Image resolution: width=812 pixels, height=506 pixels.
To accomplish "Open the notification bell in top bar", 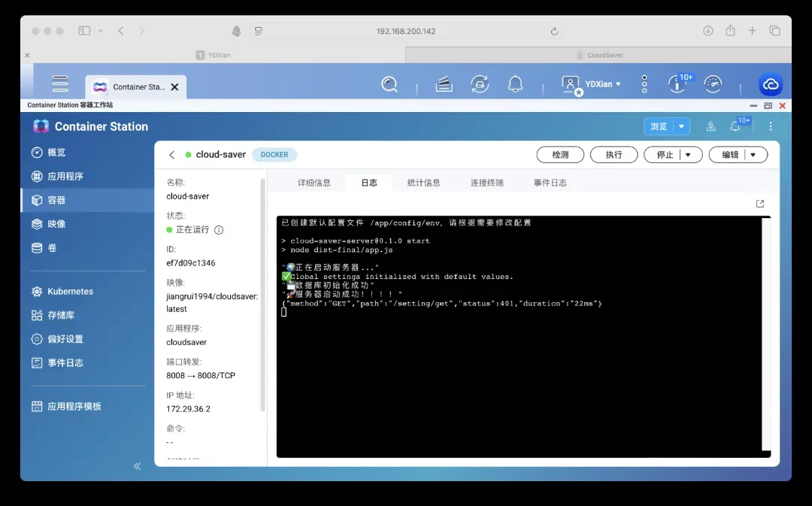I will pos(515,84).
